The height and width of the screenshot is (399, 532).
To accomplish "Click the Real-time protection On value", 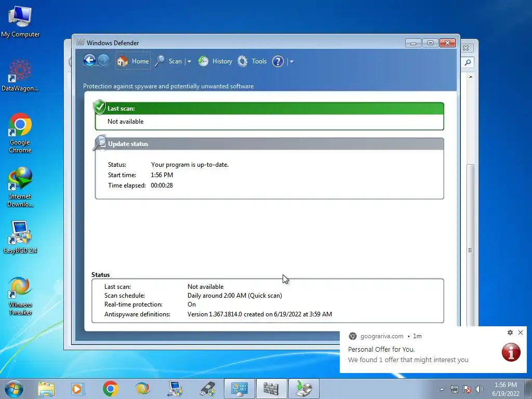I will point(192,304).
